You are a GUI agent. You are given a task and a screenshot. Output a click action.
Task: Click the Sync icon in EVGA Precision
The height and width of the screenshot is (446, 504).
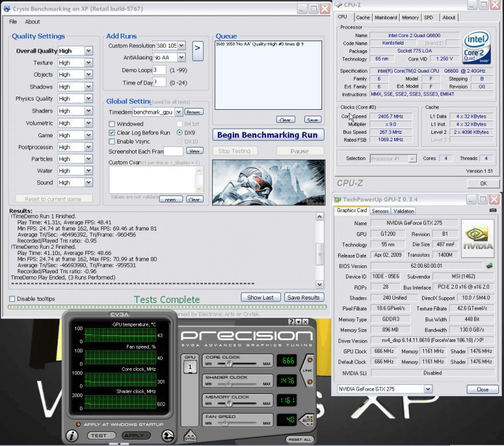tap(190, 437)
